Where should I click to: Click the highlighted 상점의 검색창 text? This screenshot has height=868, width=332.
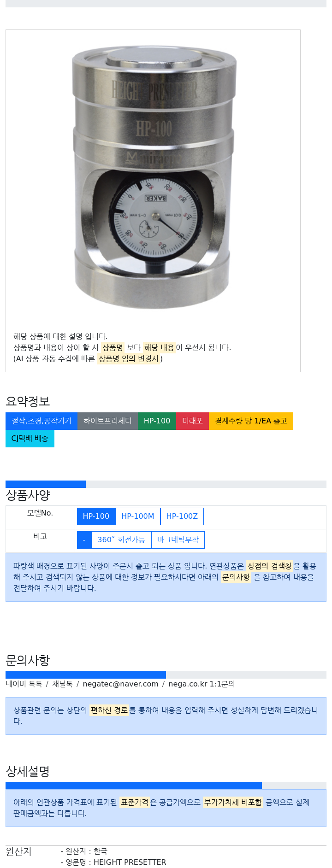[x=270, y=566]
